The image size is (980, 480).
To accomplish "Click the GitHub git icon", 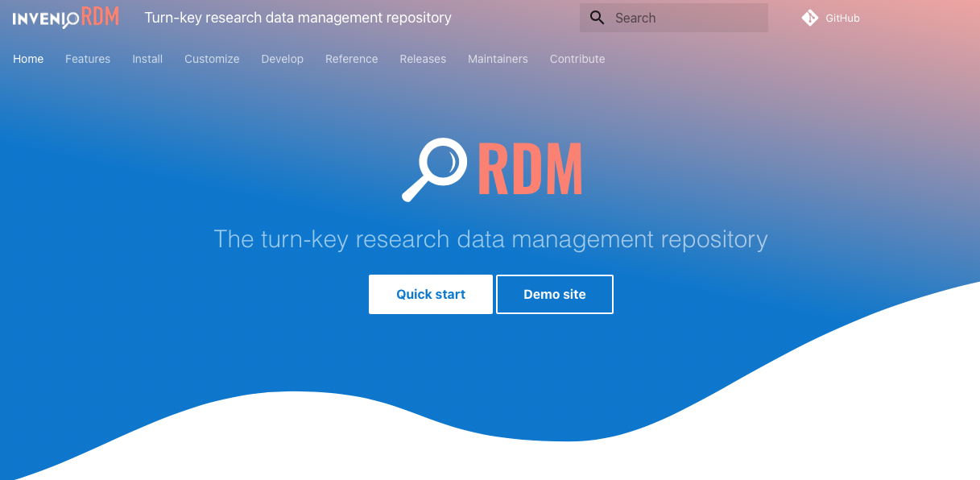I will coord(809,18).
